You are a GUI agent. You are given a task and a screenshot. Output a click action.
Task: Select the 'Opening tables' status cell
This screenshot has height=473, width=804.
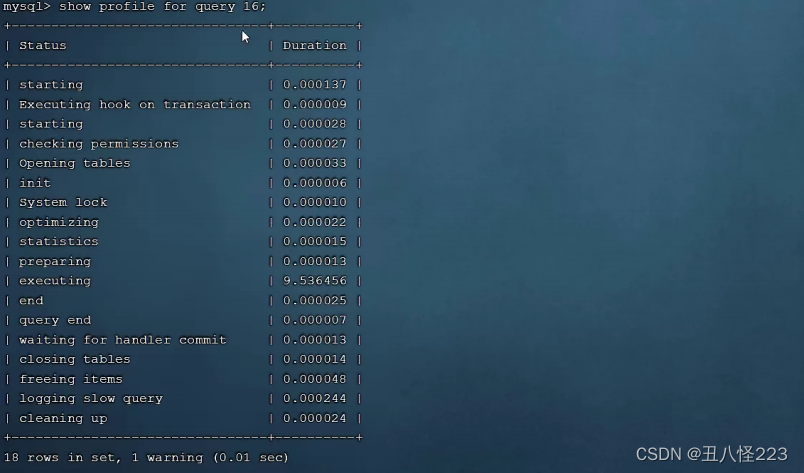[x=75, y=164]
